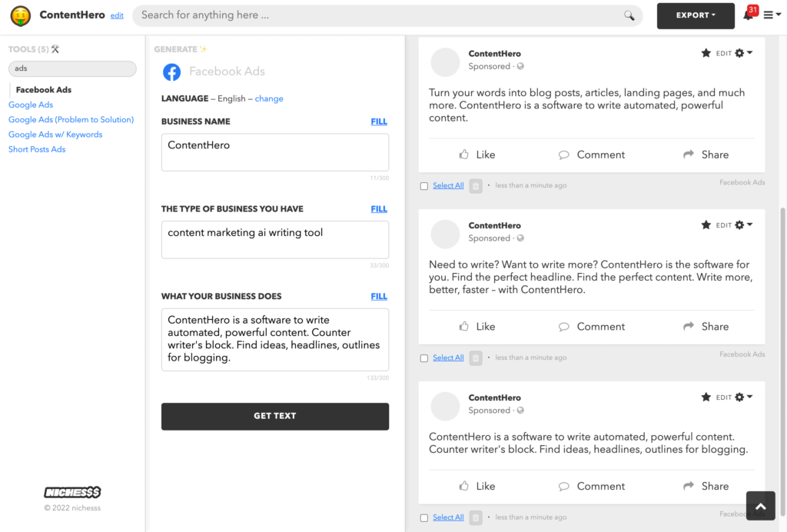The image size is (787, 532).
Task: Click Share on 'Need to write?' ad
Action: point(706,327)
